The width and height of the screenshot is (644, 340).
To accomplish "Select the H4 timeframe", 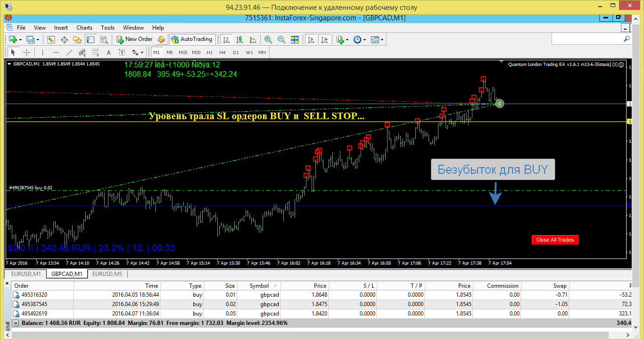I will coord(223,52).
